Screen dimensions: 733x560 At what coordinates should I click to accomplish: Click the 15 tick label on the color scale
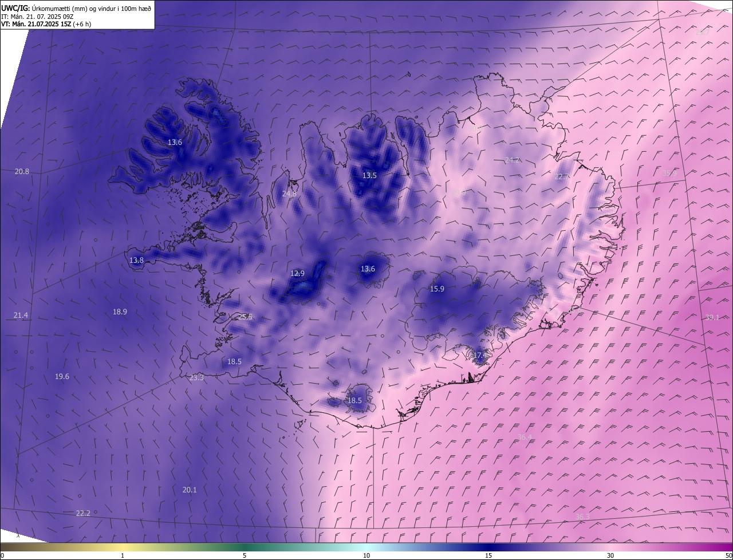coord(488,555)
